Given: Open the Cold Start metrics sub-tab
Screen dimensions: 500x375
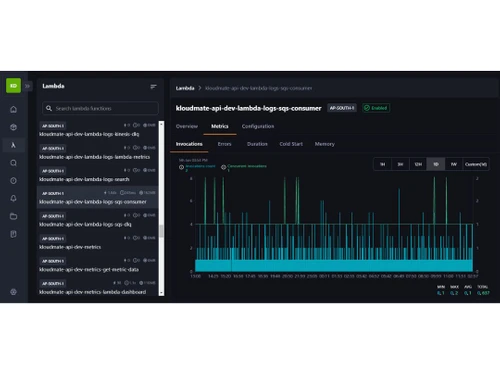Looking at the screenshot, I should (x=291, y=144).
